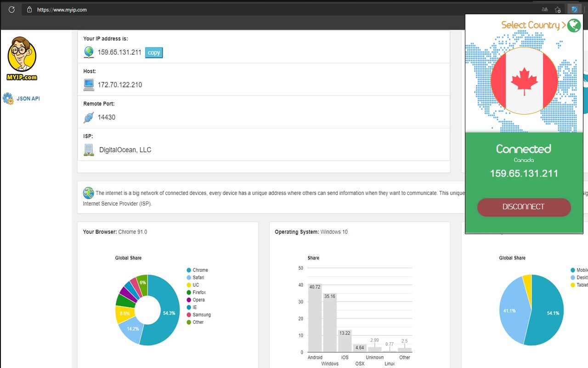
Task: Click the iOS bar showing 13.22
Action: coord(345,341)
